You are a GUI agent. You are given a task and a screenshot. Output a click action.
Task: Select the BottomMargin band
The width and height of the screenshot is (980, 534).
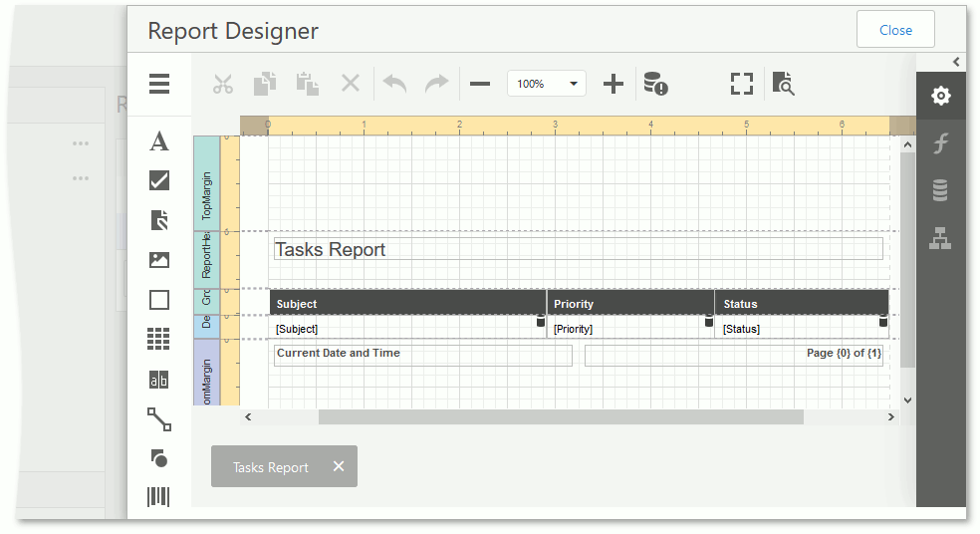(x=206, y=373)
